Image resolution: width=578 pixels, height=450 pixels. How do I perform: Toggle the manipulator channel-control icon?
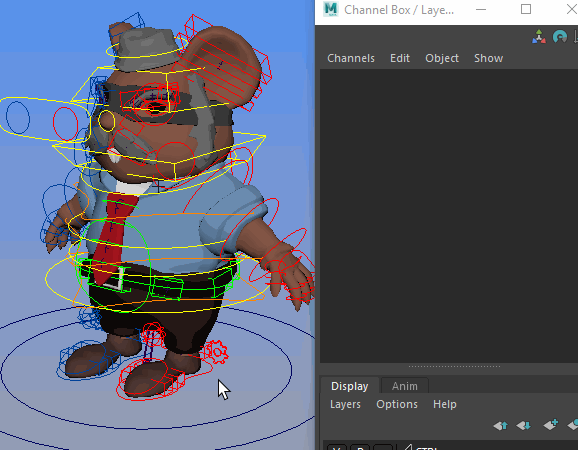click(x=539, y=37)
